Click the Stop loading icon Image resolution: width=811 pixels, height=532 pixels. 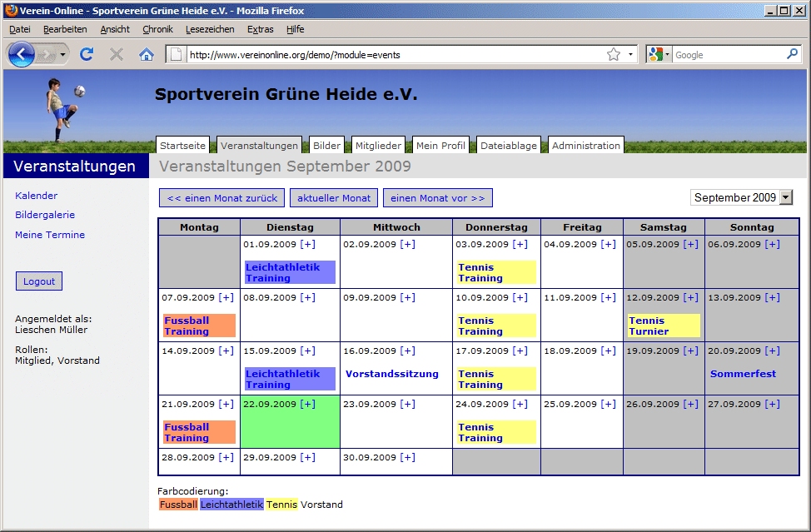coord(116,54)
